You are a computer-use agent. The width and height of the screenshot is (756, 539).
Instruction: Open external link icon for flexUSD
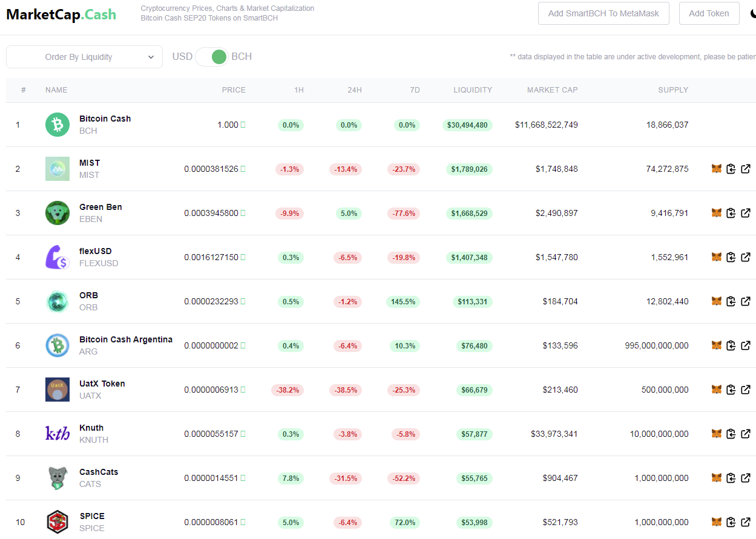[746, 257]
